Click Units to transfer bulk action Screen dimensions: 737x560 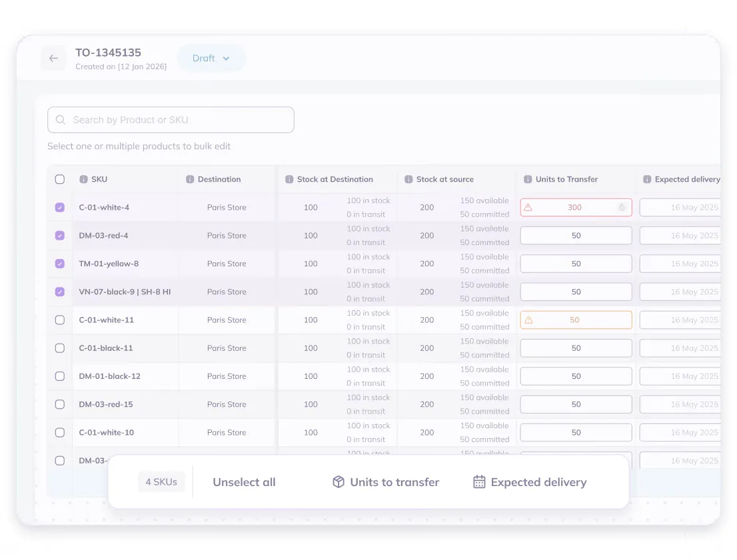(x=386, y=482)
